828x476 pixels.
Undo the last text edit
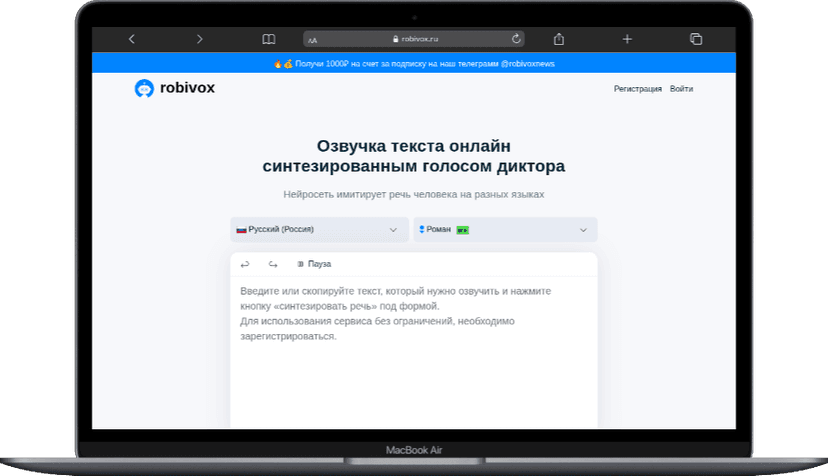[245, 264]
